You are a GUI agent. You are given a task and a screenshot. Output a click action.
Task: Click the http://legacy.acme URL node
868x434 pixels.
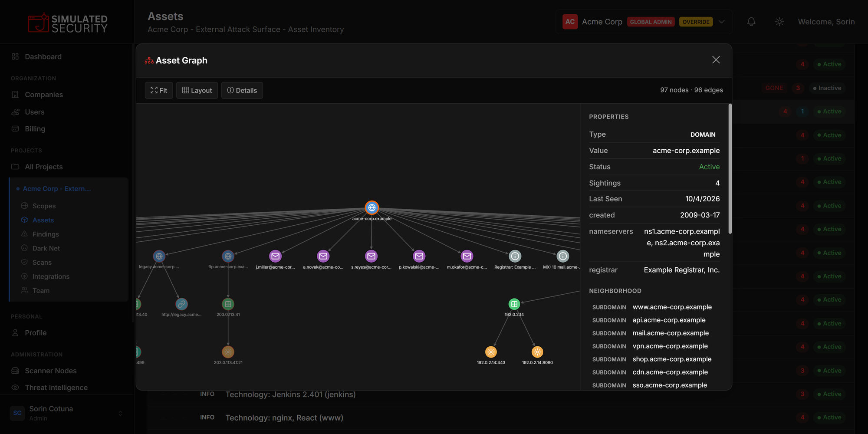[181, 304]
